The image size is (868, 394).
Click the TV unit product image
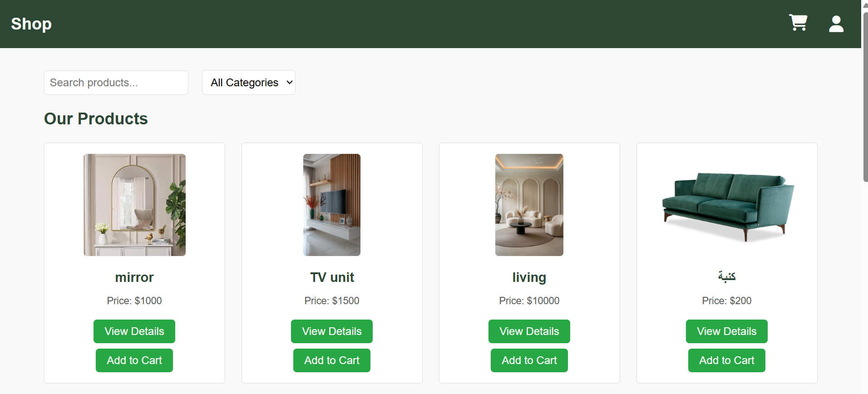(332, 205)
